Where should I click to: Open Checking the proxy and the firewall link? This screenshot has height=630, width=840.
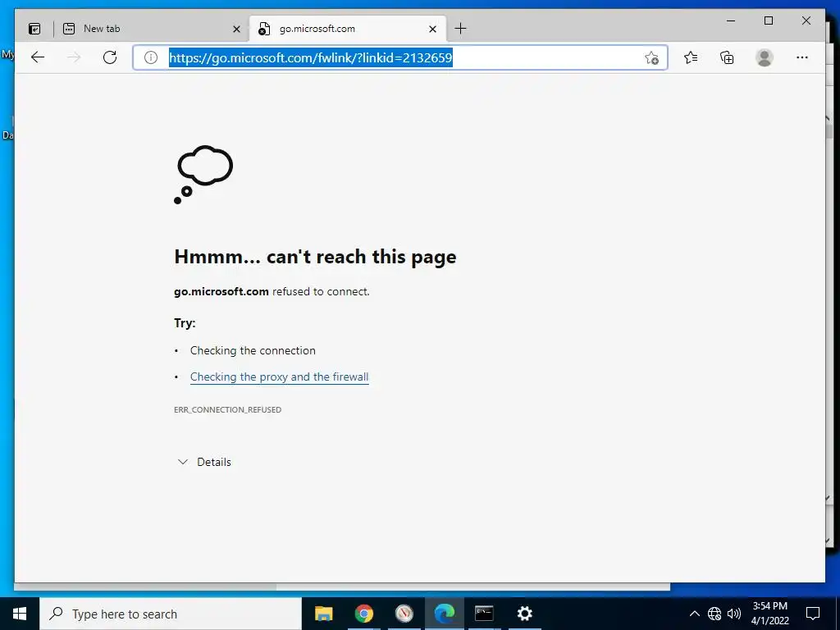(279, 377)
